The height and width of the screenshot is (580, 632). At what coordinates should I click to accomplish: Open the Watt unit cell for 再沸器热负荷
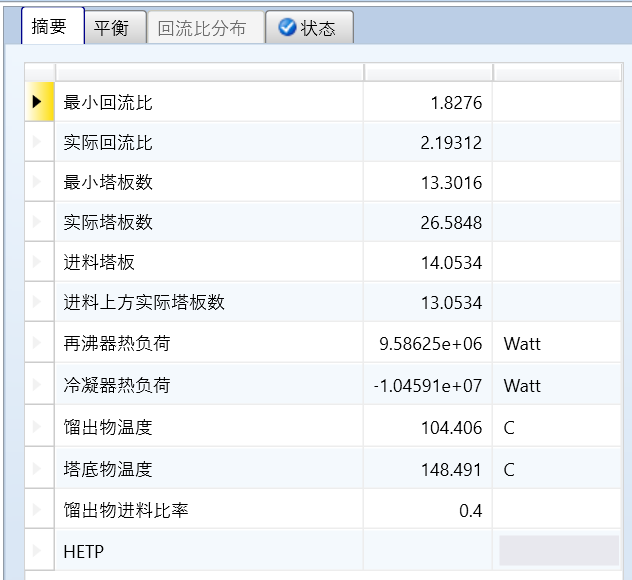pos(556,343)
